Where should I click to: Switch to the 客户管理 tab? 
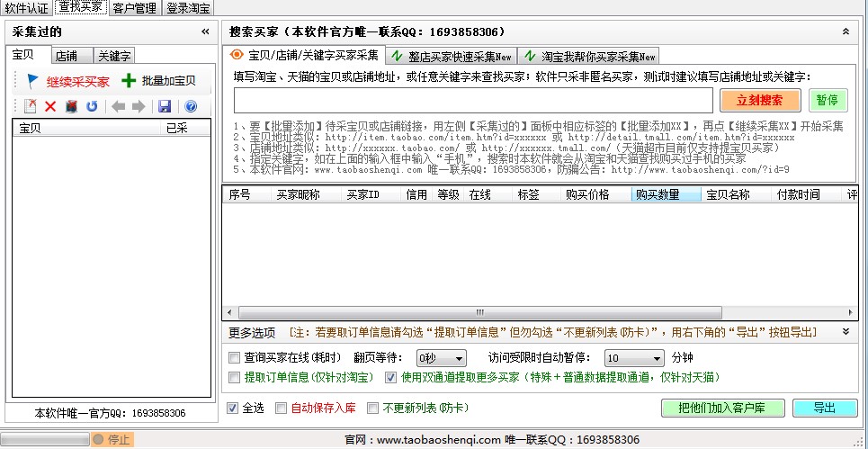point(136,8)
